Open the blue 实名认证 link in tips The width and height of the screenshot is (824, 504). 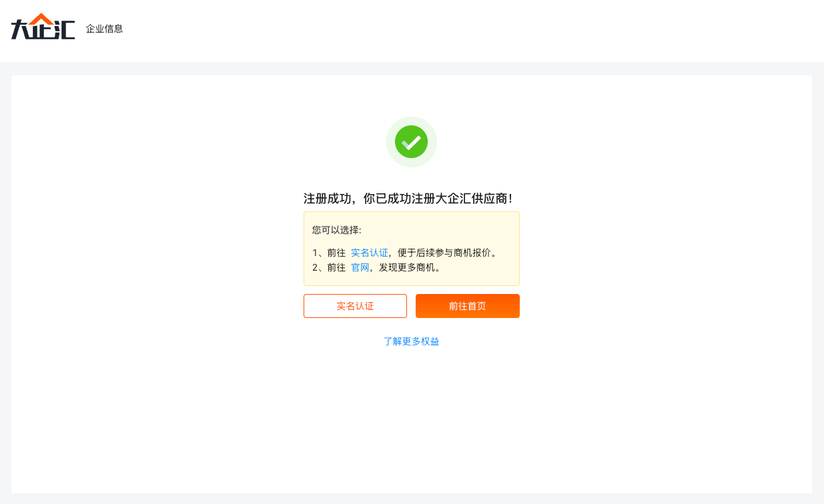pos(370,253)
